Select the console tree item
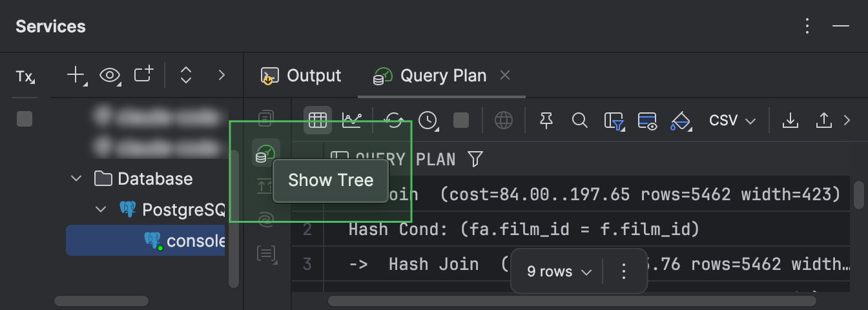Screen dimensions: 868x310 (145, 240)
